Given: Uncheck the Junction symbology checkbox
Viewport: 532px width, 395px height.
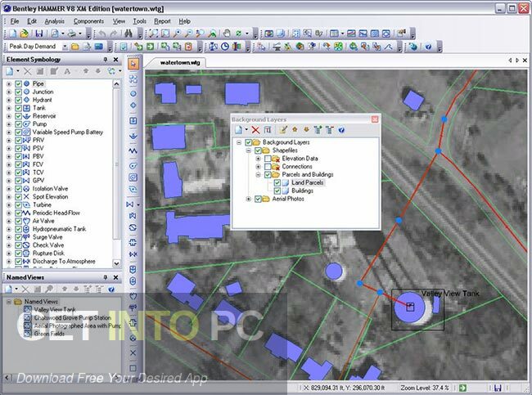Looking at the screenshot, I should pos(19,92).
